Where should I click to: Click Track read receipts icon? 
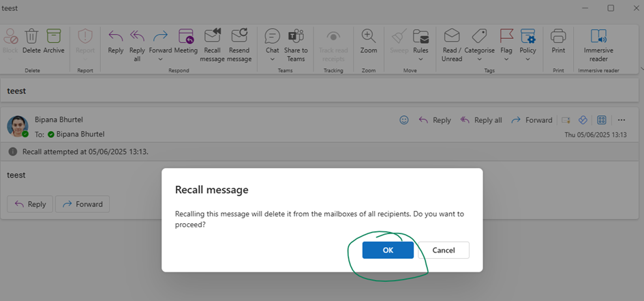333,36
